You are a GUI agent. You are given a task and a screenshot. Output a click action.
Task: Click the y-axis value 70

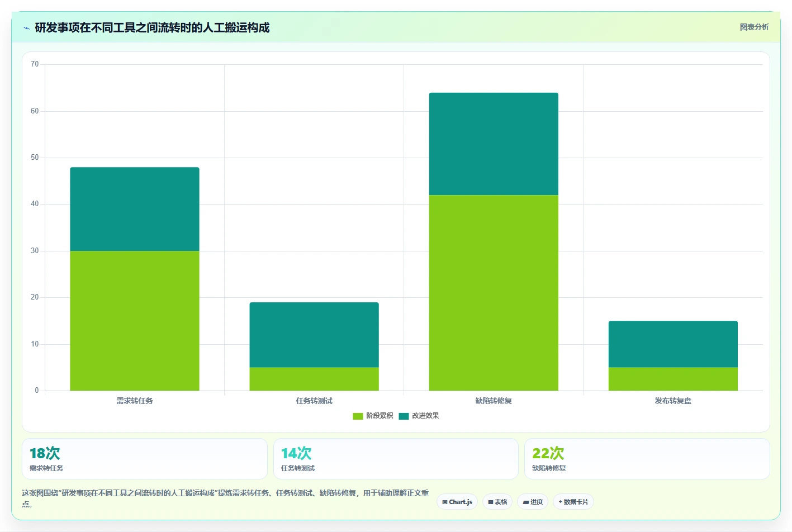pos(35,64)
